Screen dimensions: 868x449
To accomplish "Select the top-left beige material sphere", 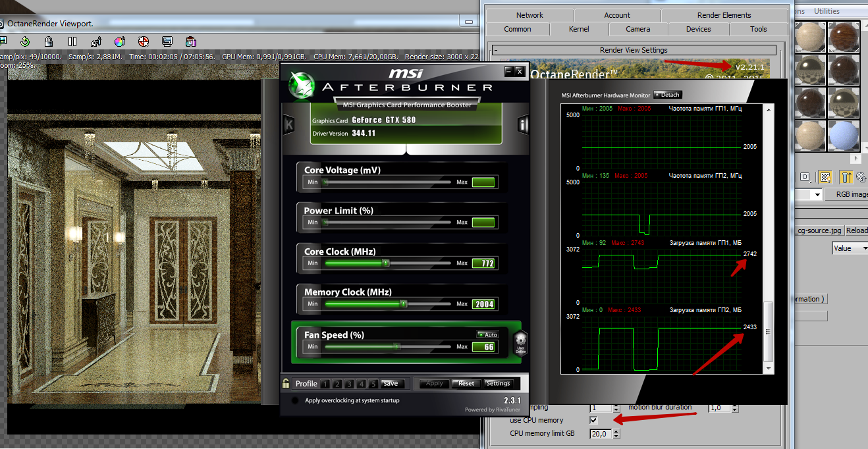I will coord(810,38).
